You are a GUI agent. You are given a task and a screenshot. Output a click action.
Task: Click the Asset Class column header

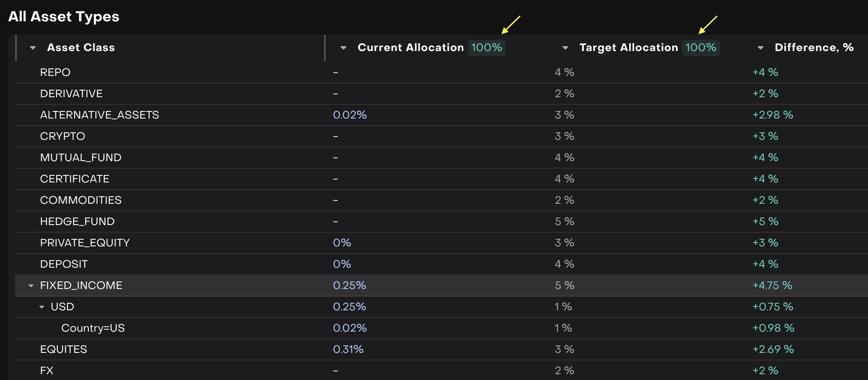tap(81, 47)
